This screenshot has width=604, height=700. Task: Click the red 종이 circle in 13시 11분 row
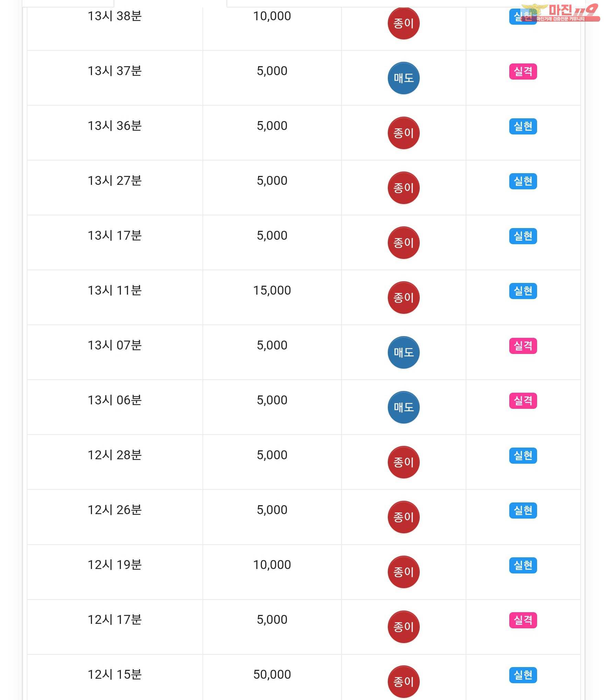pos(404,298)
